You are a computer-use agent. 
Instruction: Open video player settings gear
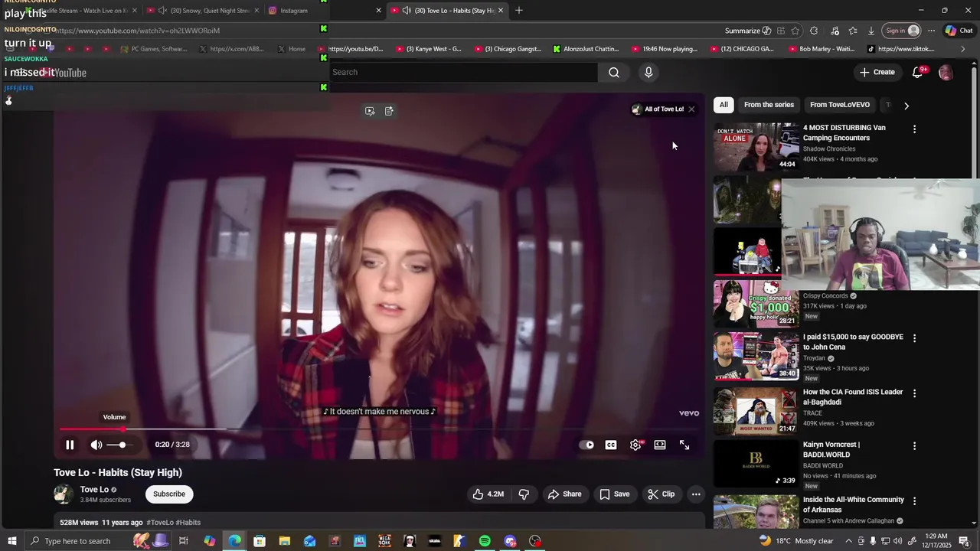click(x=635, y=445)
